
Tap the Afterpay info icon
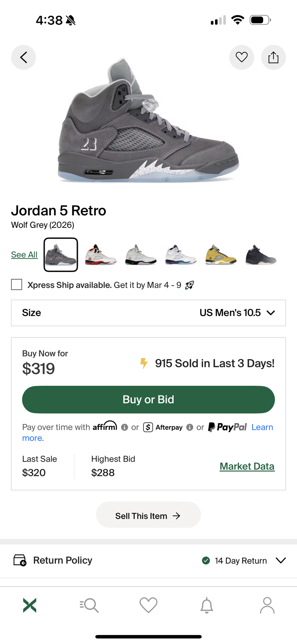[x=190, y=427]
